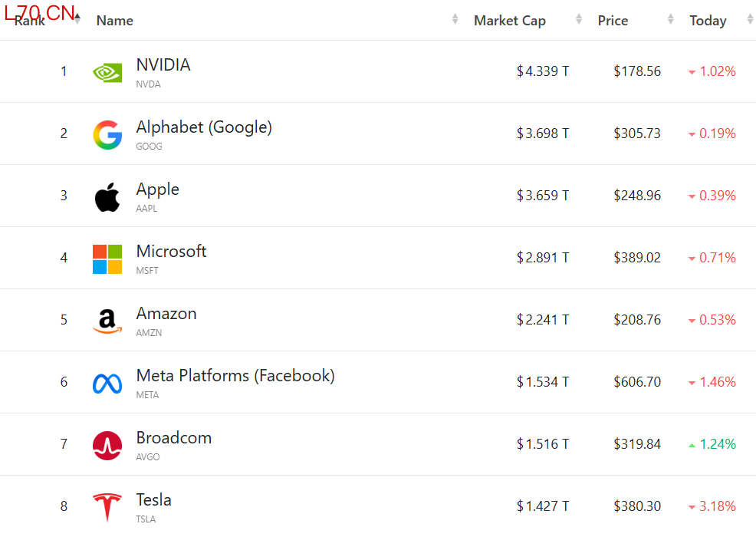Click the NVIDIA logo icon

(x=107, y=72)
